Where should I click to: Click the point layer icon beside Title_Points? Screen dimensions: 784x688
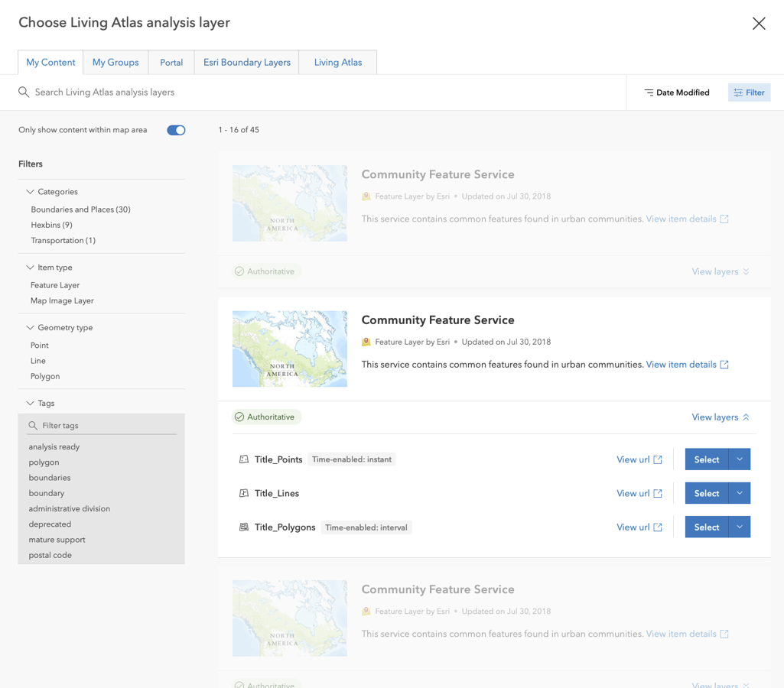click(244, 459)
